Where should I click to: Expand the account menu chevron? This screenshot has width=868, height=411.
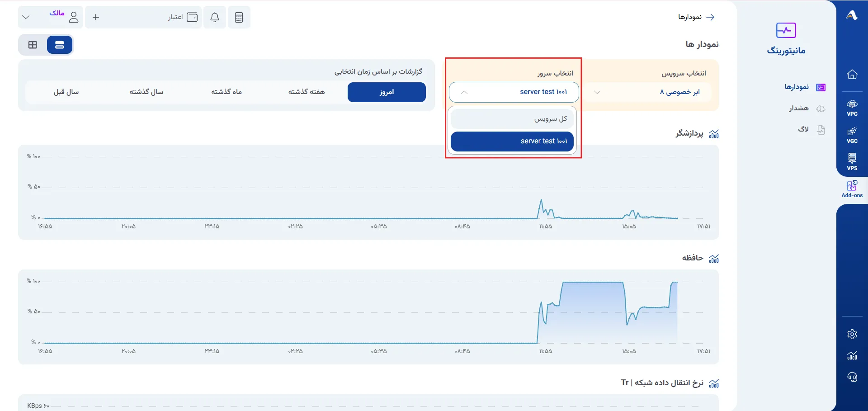tap(26, 17)
